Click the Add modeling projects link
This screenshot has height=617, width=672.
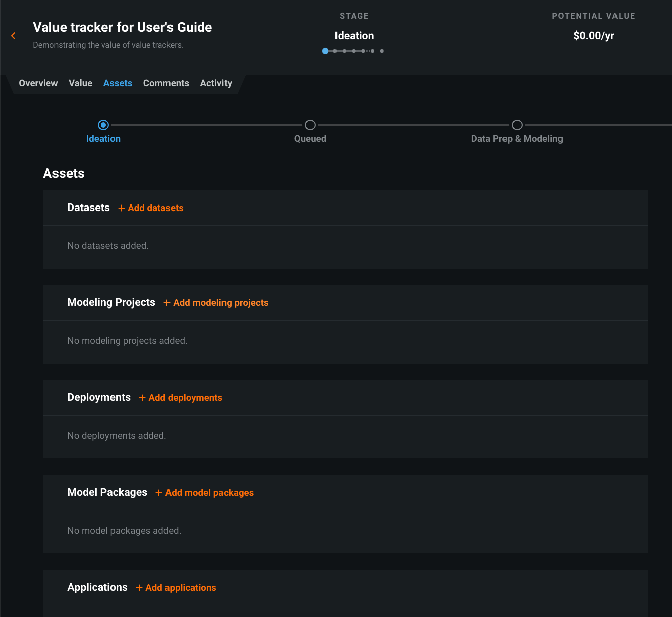220,303
